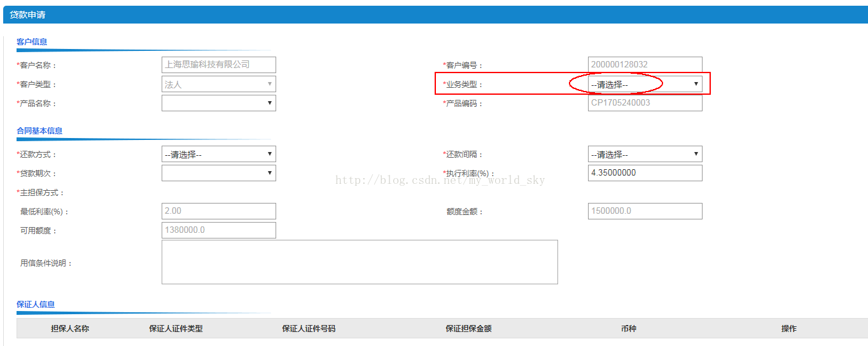The image size is (868, 346).
Task: Click the 客户编号 label
Action: pos(463,66)
